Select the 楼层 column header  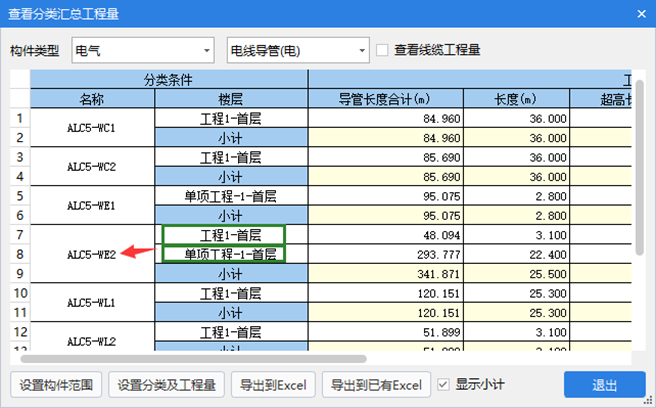[231, 99]
